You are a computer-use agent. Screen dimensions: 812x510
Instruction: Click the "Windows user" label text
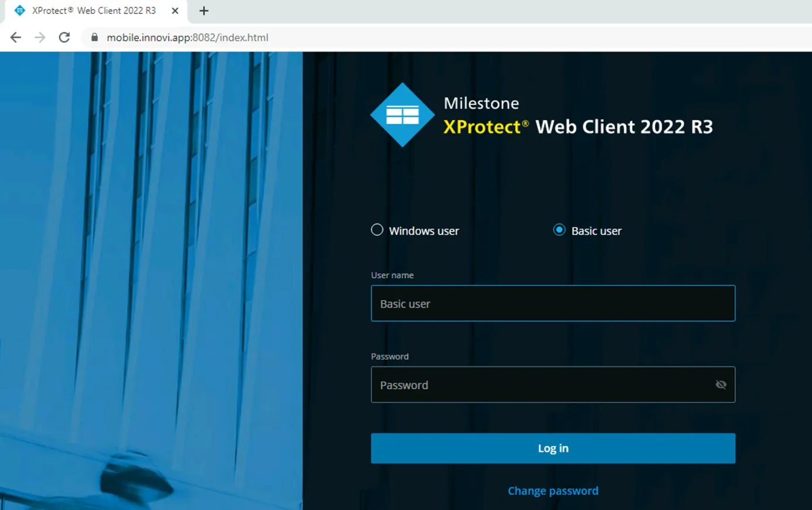click(x=424, y=231)
